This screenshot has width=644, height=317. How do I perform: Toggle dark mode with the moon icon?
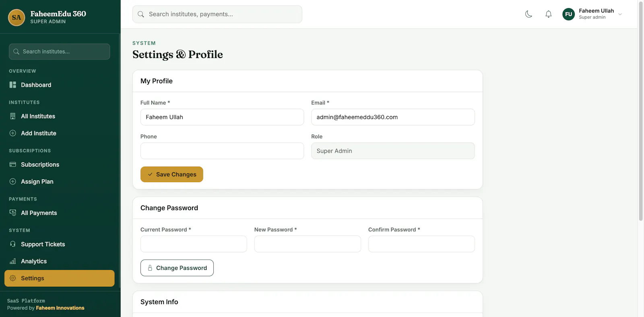coord(528,14)
